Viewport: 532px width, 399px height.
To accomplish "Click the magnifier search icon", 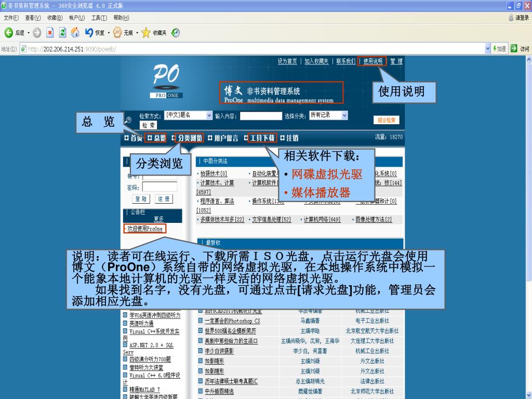I will pyautogui.click(x=128, y=120).
